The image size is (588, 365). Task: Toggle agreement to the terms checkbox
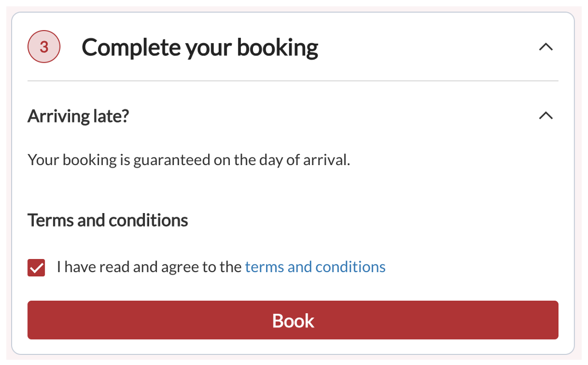click(x=36, y=267)
